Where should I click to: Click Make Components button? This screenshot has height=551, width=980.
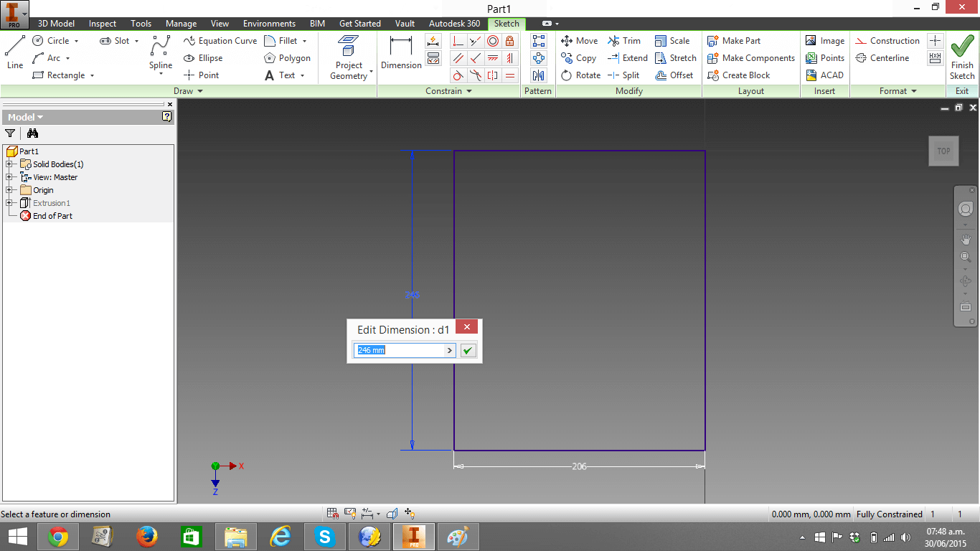751,58
